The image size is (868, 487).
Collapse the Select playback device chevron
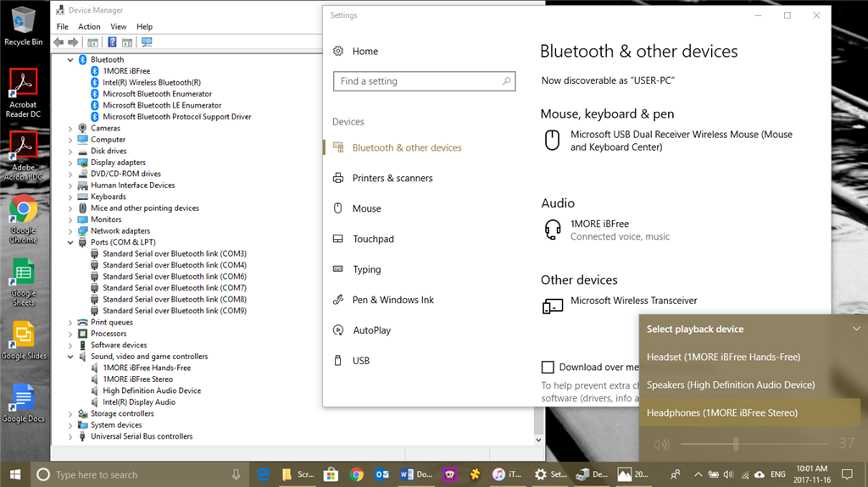pyautogui.click(x=856, y=329)
